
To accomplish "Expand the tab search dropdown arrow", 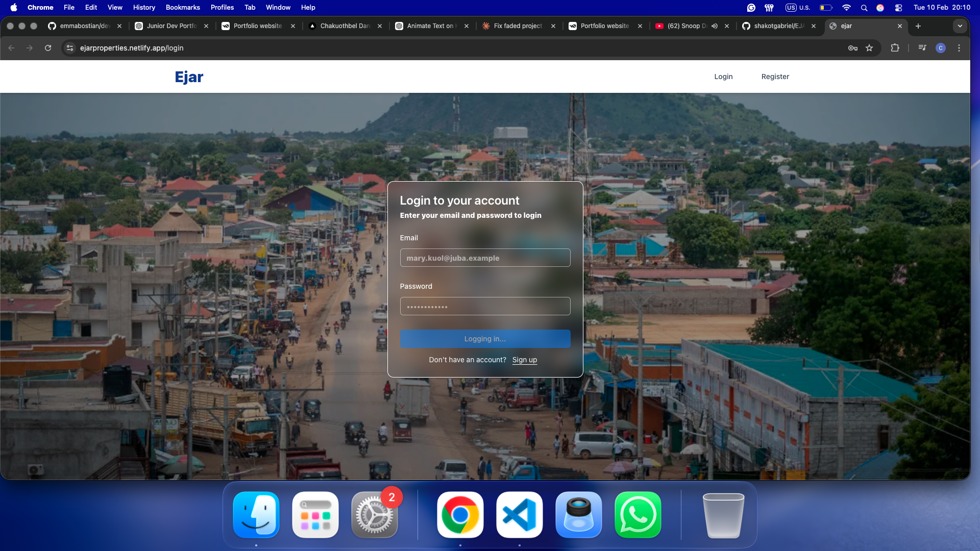I will point(960,26).
